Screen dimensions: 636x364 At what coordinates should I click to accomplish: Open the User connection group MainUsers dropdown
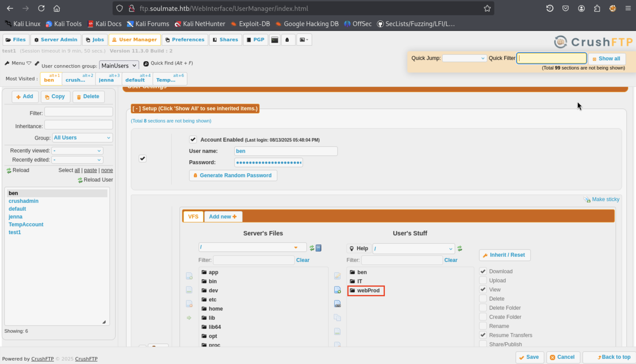tap(119, 66)
